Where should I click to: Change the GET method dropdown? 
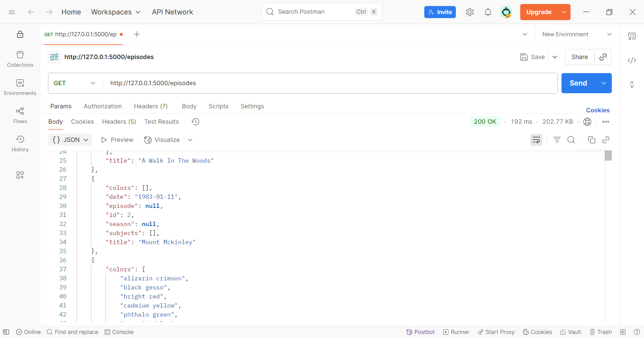pyautogui.click(x=75, y=83)
